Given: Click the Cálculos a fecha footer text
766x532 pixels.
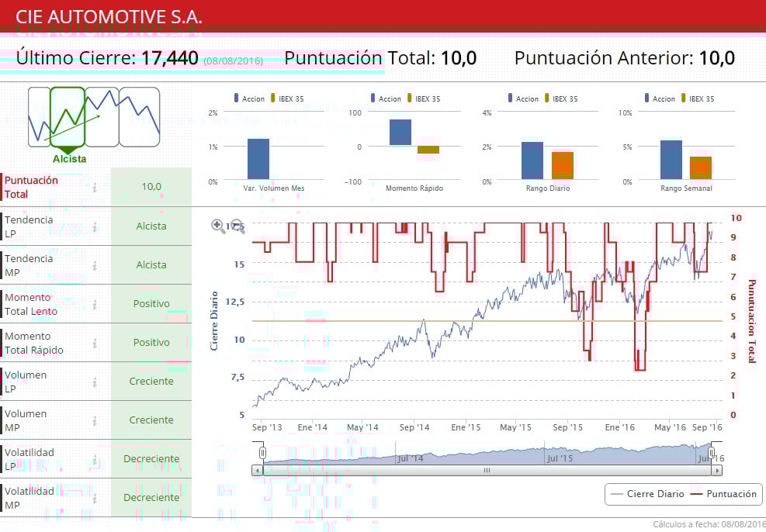Looking at the screenshot, I should click(x=709, y=525).
